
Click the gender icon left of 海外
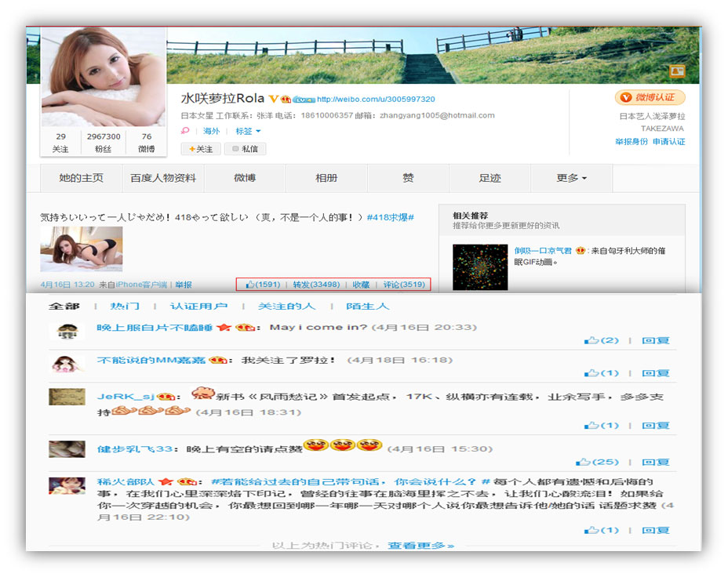pyautogui.click(x=186, y=131)
